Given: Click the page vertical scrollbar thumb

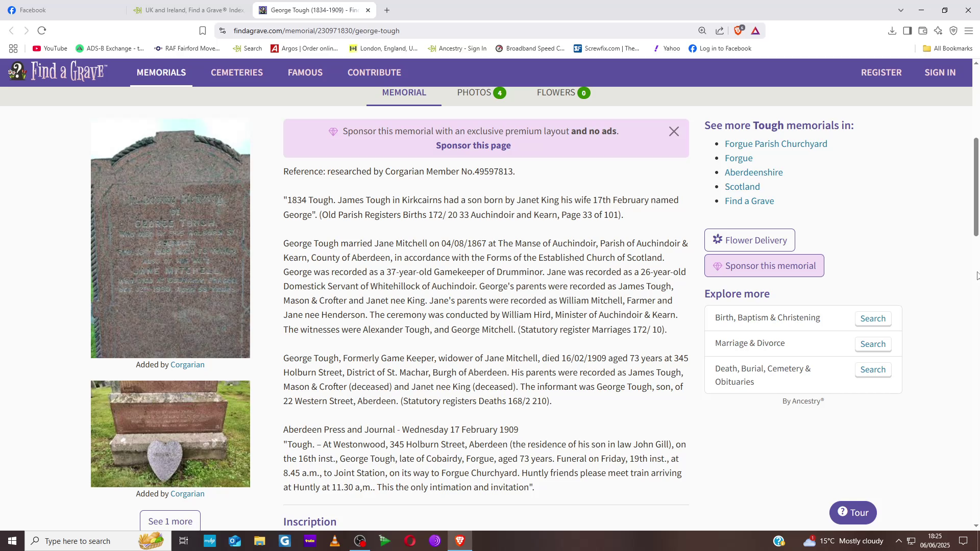Looking at the screenshot, I should pyautogui.click(x=976, y=186).
